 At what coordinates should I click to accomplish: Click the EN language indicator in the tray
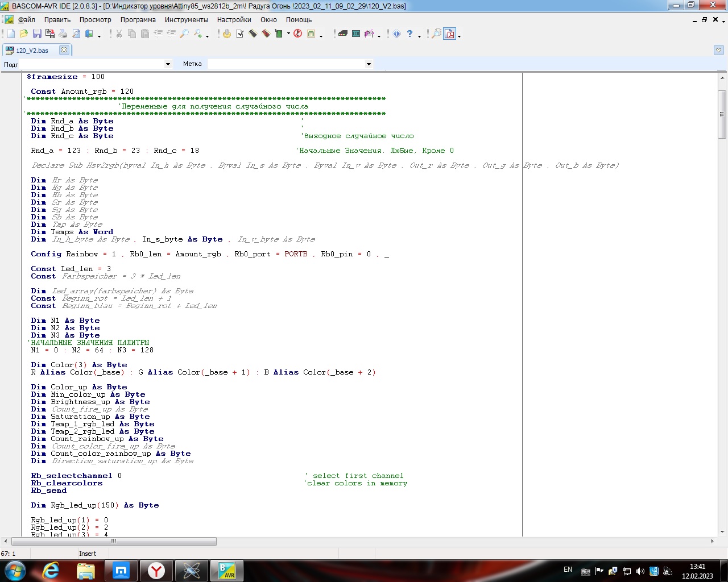click(568, 569)
